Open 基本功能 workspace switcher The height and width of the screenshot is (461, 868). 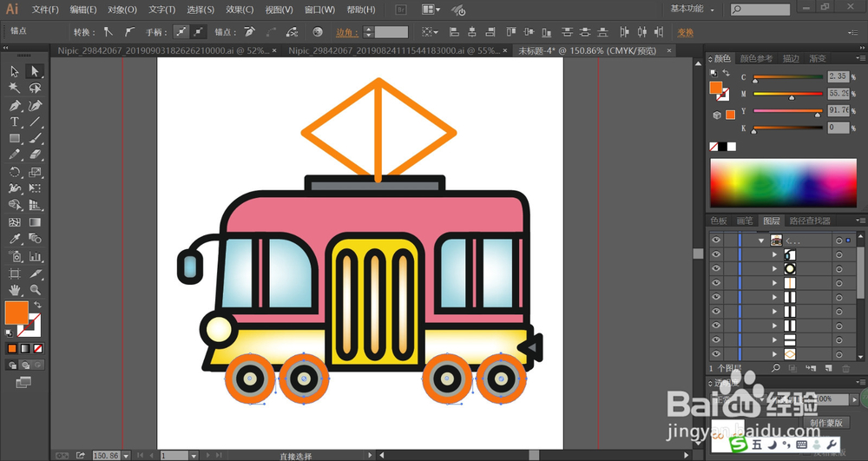692,9
